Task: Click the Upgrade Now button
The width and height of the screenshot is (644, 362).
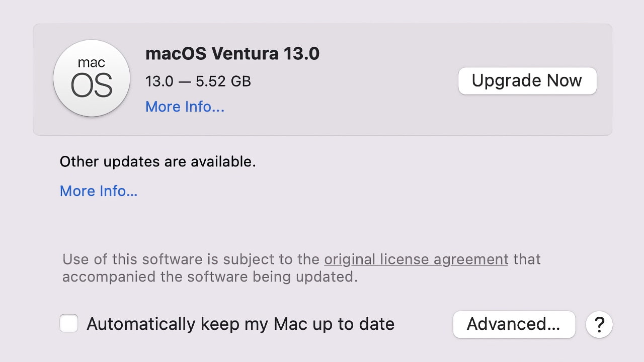Action: click(527, 81)
